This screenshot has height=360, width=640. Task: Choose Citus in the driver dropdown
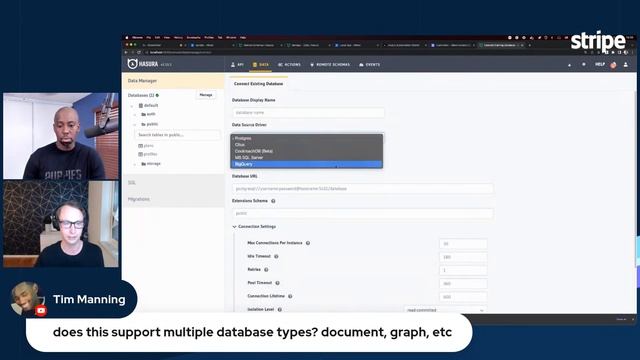(x=307, y=144)
